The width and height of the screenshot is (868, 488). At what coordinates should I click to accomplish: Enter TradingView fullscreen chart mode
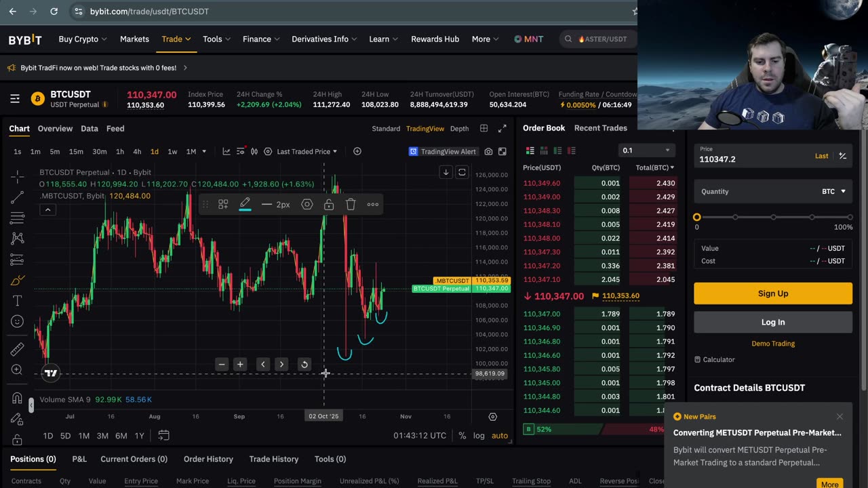click(502, 152)
